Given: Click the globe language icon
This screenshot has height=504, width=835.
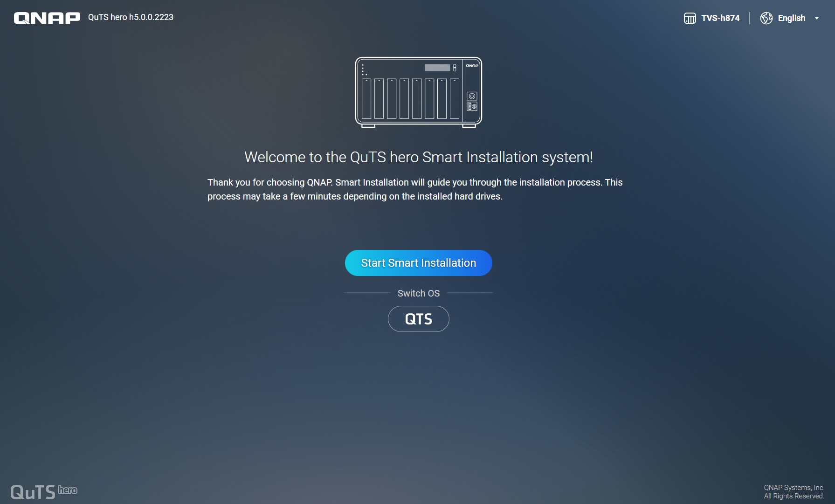Looking at the screenshot, I should tap(766, 18).
